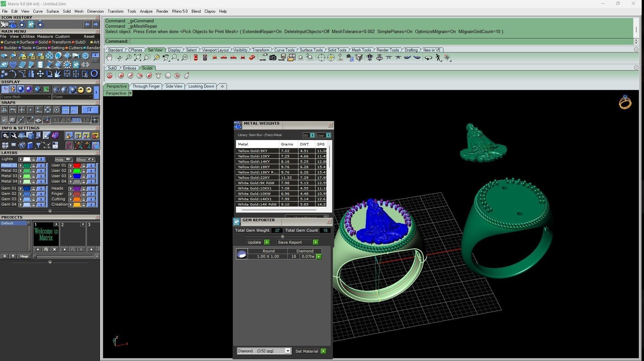Viewport: 644px width, 361px height.
Task: Click the Metal Weights panel header icon
Action: pyautogui.click(x=238, y=125)
